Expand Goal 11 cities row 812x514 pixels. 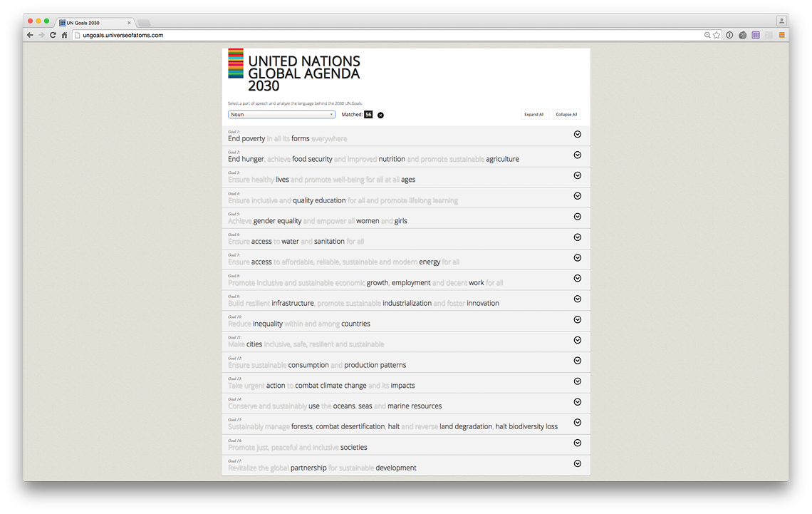coord(578,340)
